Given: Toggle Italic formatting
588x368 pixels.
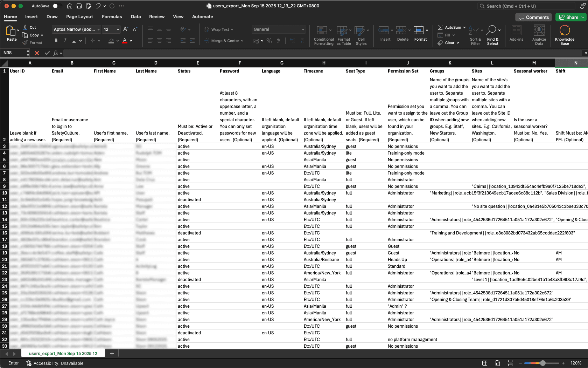Looking at the screenshot, I should (65, 40).
